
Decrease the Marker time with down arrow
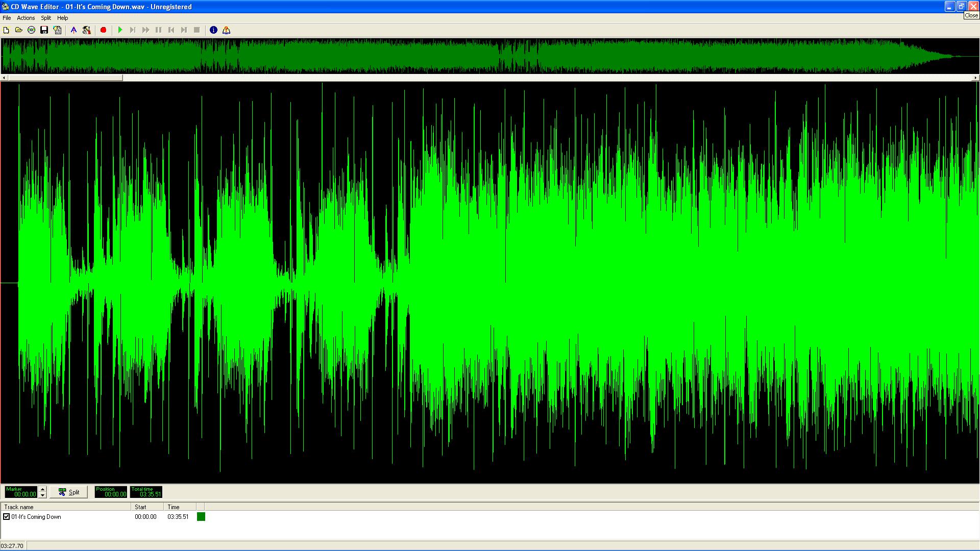point(43,495)
